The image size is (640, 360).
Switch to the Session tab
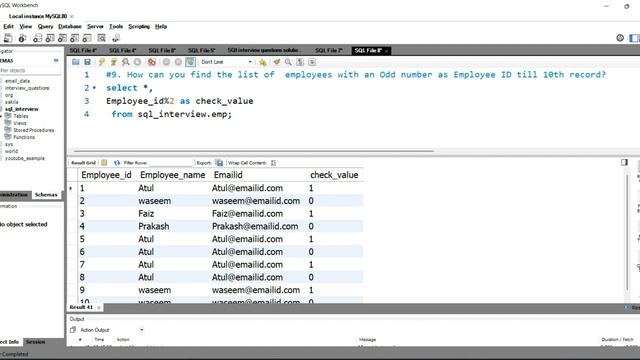tap(36, 342)
